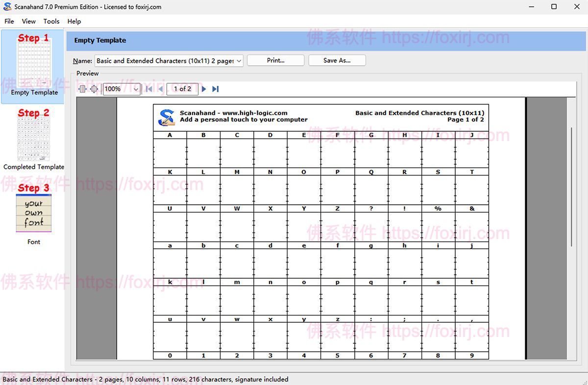Viewport: 588px width, 385px height.
Task: Open the 100% zoom level dropdown
Action: [x=136, y=89]
